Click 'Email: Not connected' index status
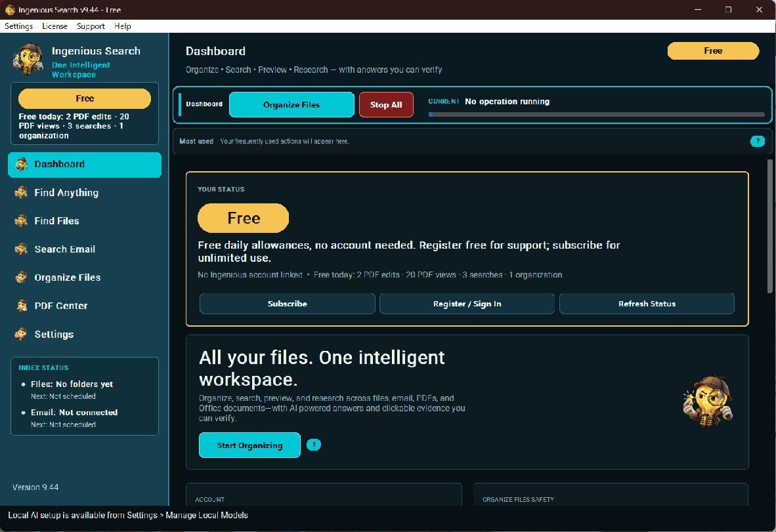Screen dimensions: 776x532 [74, 413]
